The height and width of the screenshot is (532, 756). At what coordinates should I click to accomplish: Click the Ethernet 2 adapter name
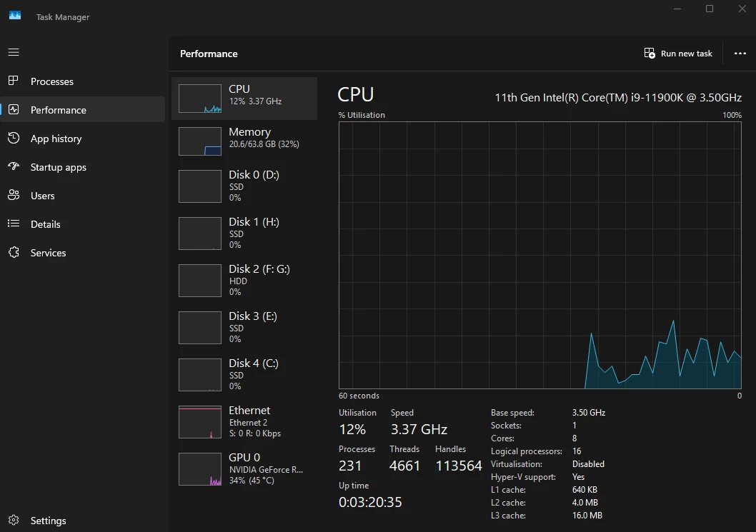[x=248, y=423]
